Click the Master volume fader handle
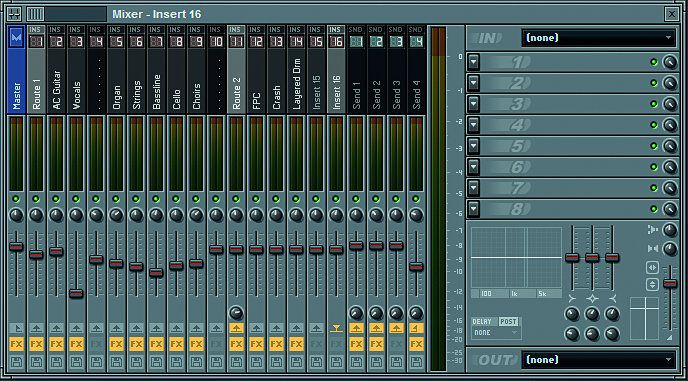The height and width of the screenshot is (381, 688). [16, 247]
